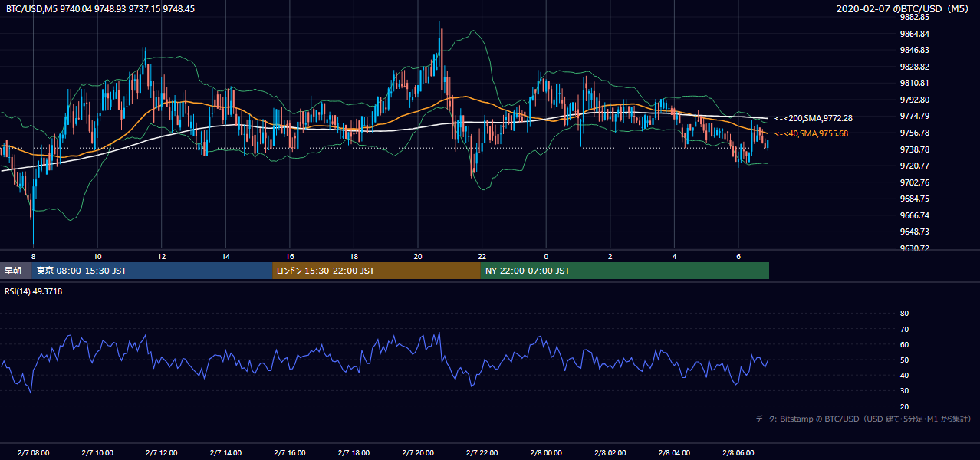
Task: Click the 2/8 02:00 time axis label
Action: click(610, 453)
